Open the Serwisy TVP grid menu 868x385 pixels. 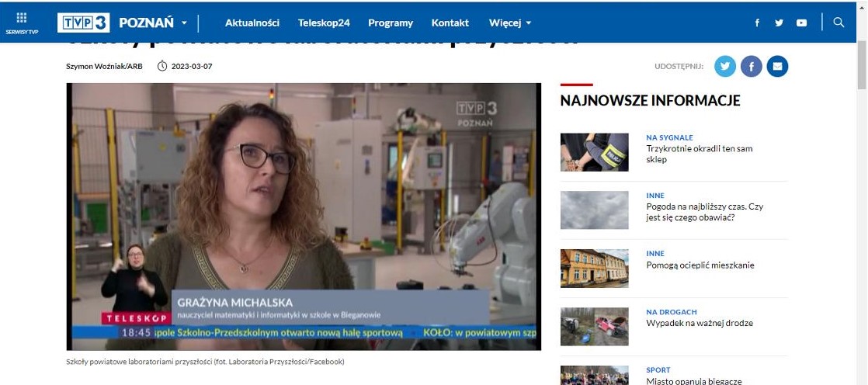[x=22, y=23]
